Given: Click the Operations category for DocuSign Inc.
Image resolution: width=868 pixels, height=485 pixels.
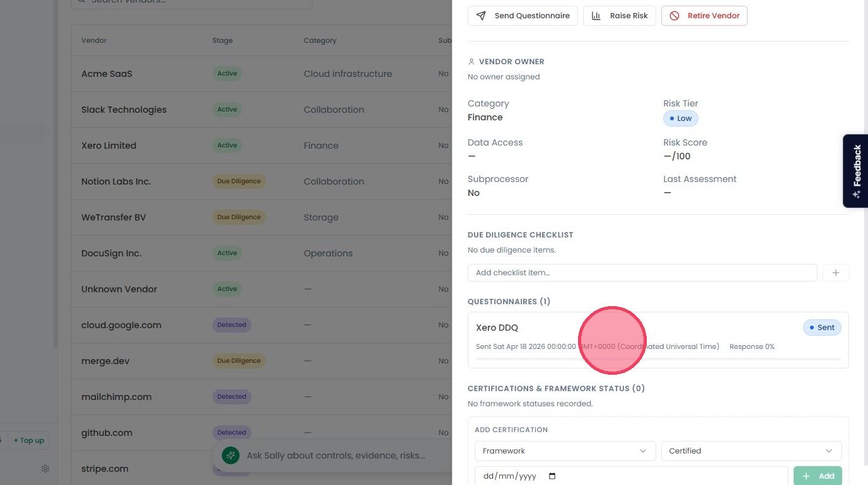Looking at the screenshot, I should 328,253.
